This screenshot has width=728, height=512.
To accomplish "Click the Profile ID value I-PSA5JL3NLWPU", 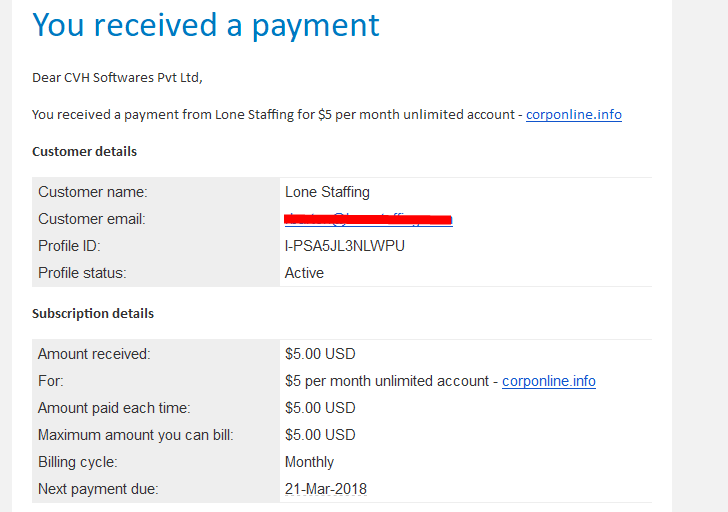I will [x=344, y=246].
